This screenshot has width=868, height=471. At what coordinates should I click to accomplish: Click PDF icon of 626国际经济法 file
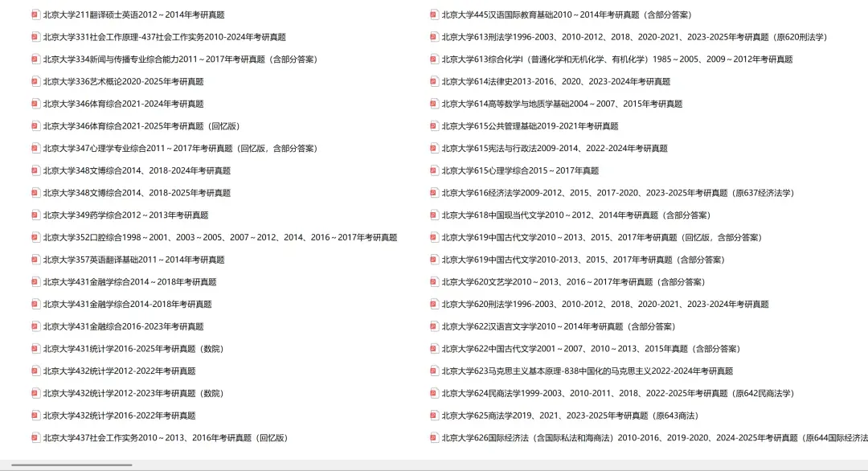pyautogui.click(x=434, y=438)
